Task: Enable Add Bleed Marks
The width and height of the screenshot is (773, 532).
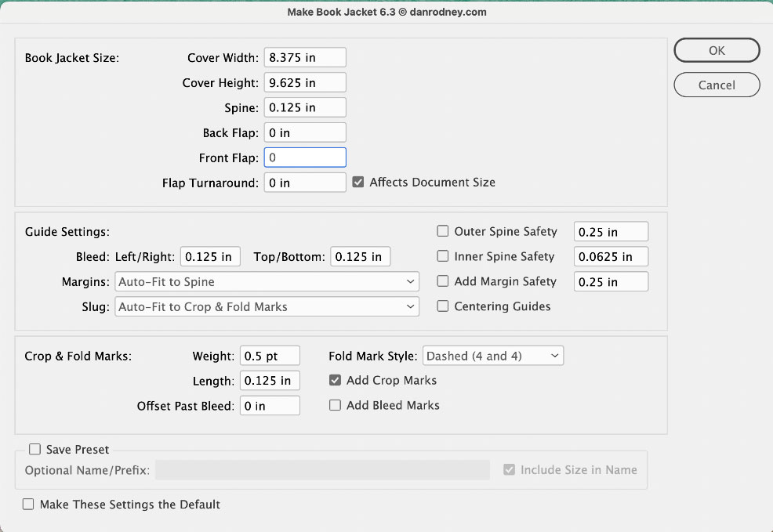Action: click(335, 405)
